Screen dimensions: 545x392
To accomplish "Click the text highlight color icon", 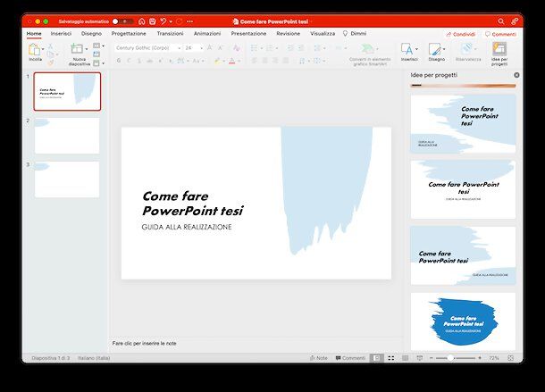I will (217, 61).
